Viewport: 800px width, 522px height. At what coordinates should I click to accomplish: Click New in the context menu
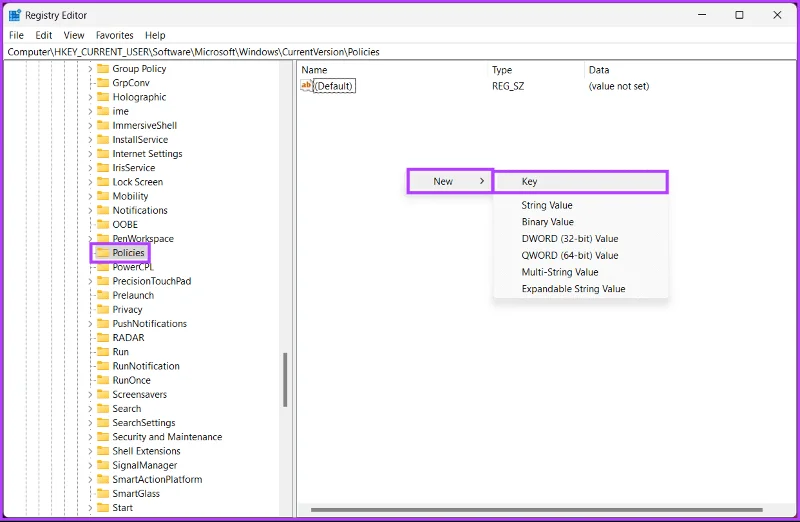click(449, 181)
